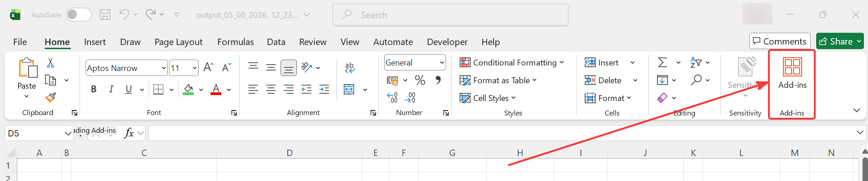Click the Name Box showing D5
This screenshot has height=181, width=868.
(39, 133)
